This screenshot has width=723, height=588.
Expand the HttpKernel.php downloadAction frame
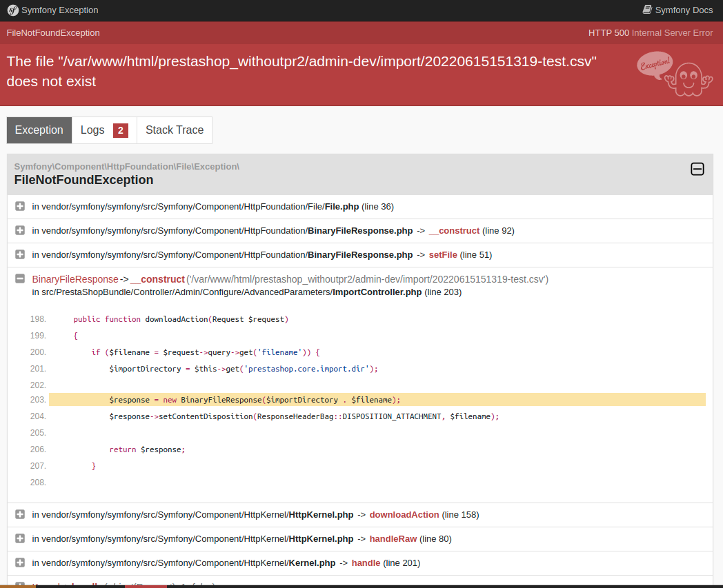[x=19, y=514]
